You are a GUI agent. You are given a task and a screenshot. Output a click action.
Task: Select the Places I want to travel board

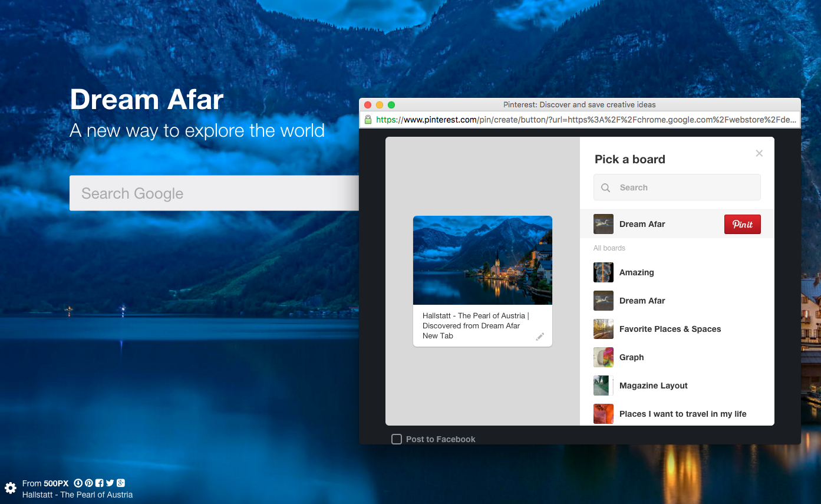[x=682, y=414]
